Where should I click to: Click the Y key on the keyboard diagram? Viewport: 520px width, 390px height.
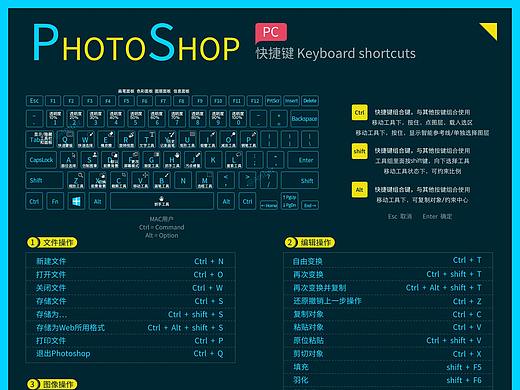(167, 139)
